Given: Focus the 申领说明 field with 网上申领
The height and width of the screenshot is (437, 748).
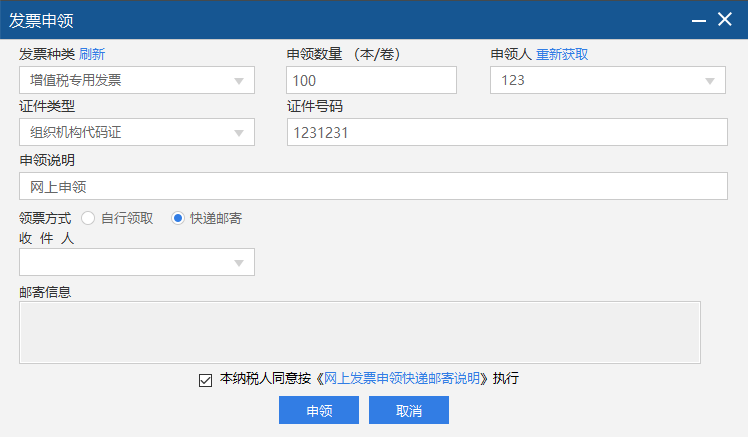Looking at the screenshot, I should pyautogui.click(x=373, y=186).
